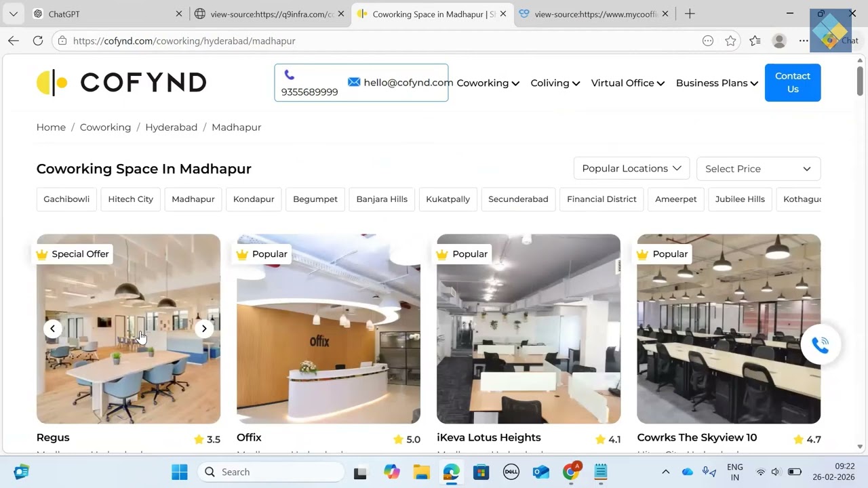The height and width of the screenshot is (488, 868).
Task: Open Task View from the taskbar
Action: (x=360, y=472)
